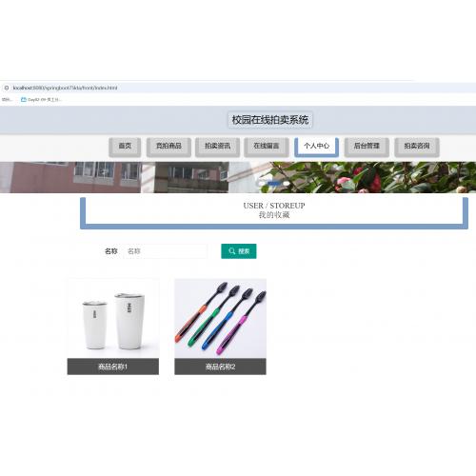Click the site info icon in address bar
The image size is (476, 476).
pos(7,88)
